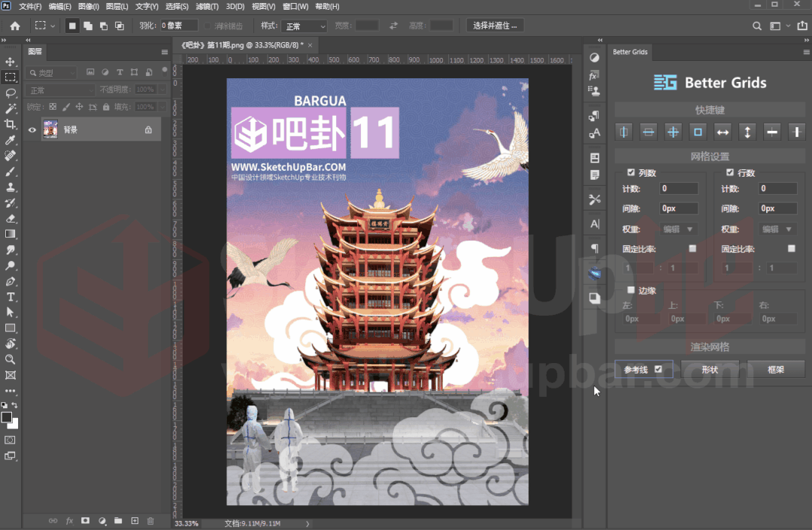Open the 窗口(W) menu
Viewport: 812px width, 530px height.
pos(295,7)
